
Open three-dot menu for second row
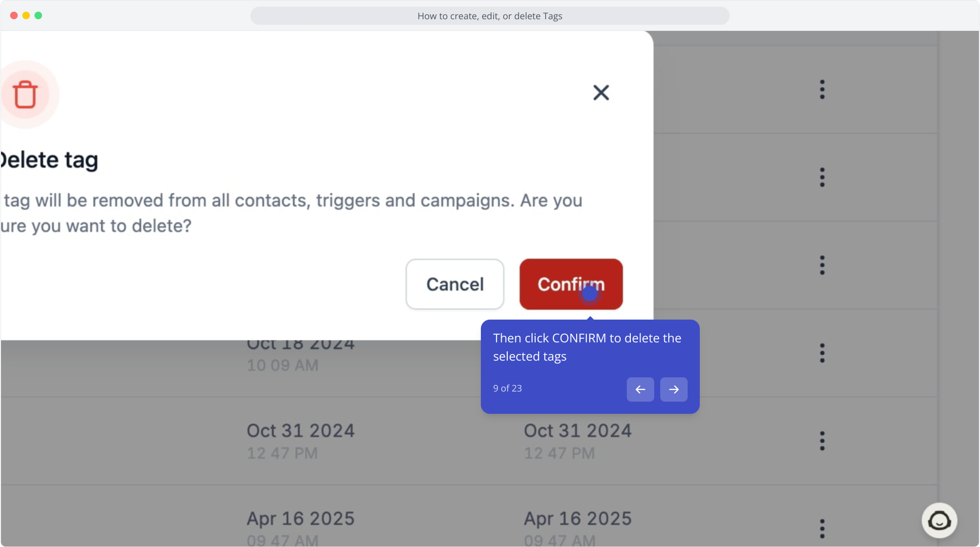(x=822, y=177)
